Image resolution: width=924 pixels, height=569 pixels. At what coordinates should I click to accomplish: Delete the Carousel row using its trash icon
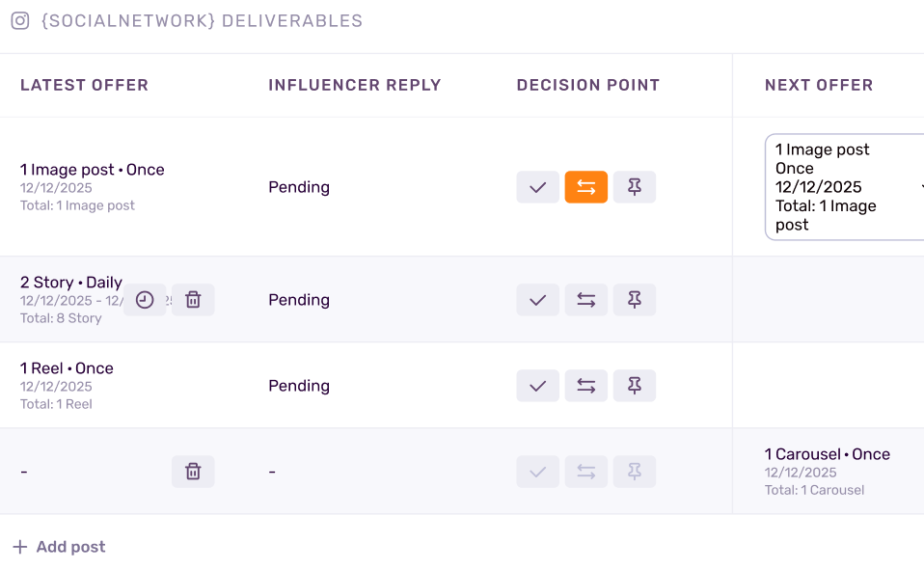(x=193, y=472)
